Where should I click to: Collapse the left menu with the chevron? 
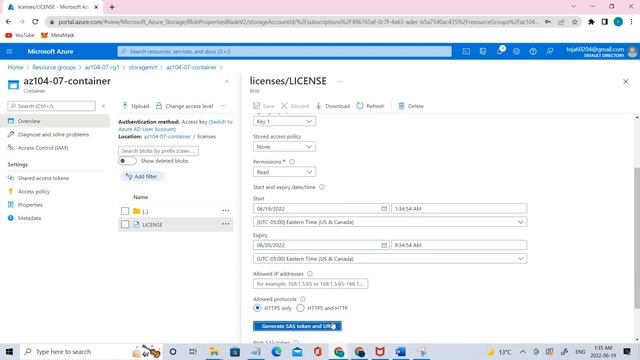(x=103, y=106)
